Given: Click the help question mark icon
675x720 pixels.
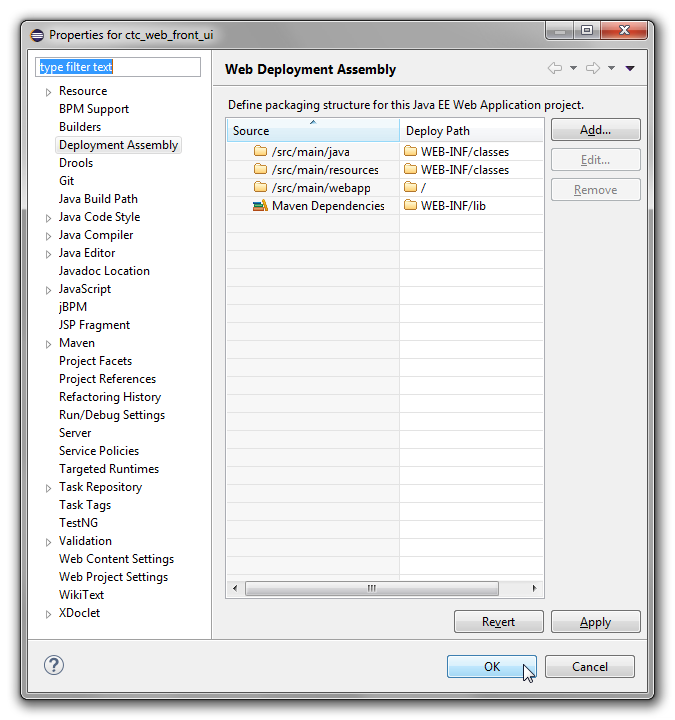Looking at the screenshot, I should tap(54, 665).
